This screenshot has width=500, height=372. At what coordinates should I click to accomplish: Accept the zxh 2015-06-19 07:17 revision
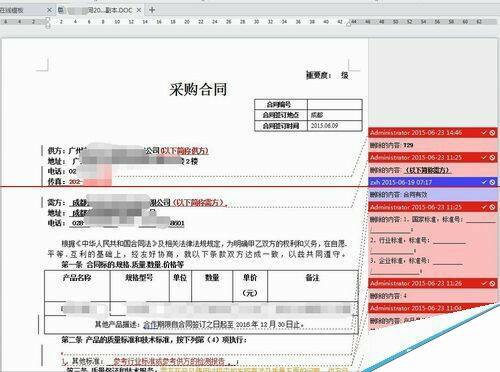pos(484,182)
